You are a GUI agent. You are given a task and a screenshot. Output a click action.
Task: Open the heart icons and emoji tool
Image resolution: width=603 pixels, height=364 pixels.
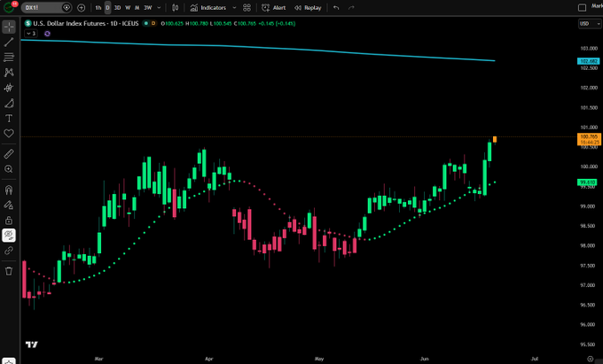point(9,133)
